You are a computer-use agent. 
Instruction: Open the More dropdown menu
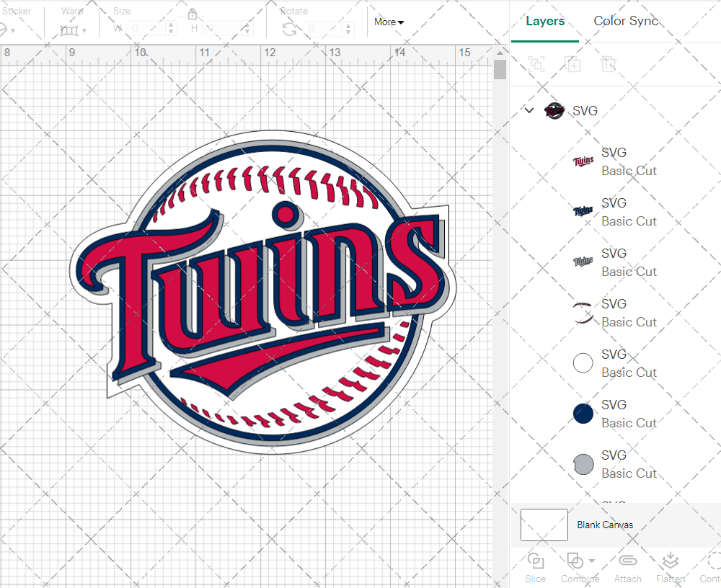[x=389, y=22]
